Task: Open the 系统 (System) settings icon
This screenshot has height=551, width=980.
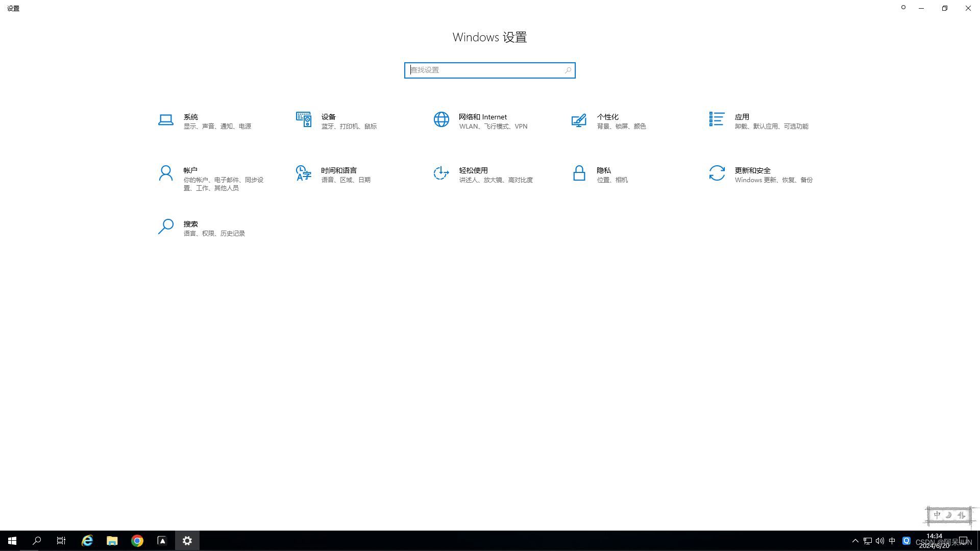Action: 165,120
